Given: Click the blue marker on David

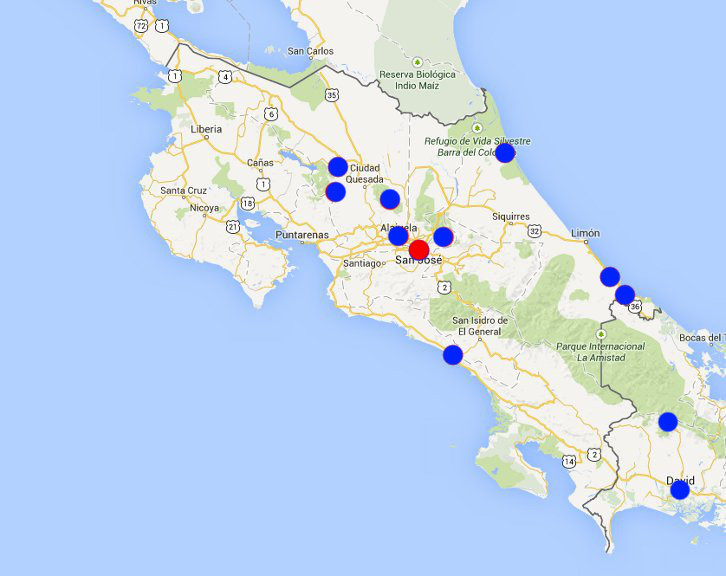Looking at the screenshot, I should 680,489.
